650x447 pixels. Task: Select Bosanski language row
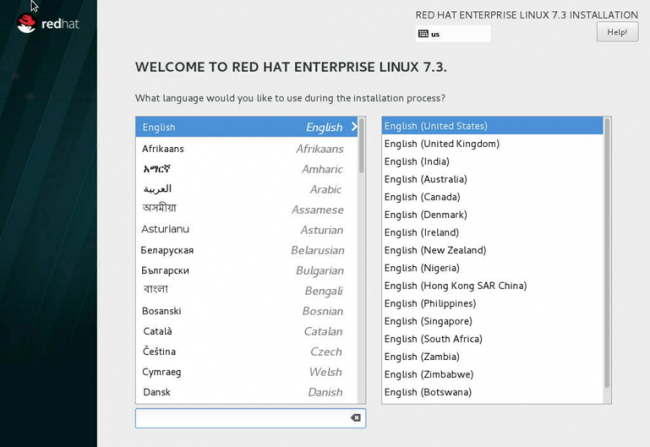pos(247,311)
